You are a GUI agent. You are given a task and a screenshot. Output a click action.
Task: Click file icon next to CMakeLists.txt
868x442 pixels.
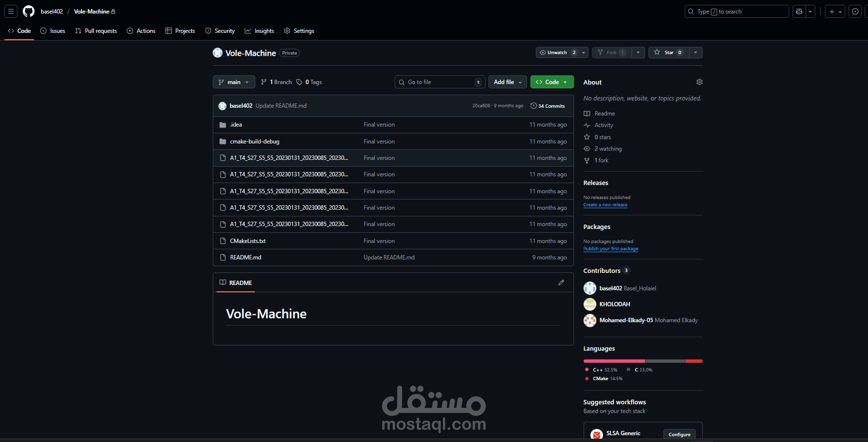223,241
